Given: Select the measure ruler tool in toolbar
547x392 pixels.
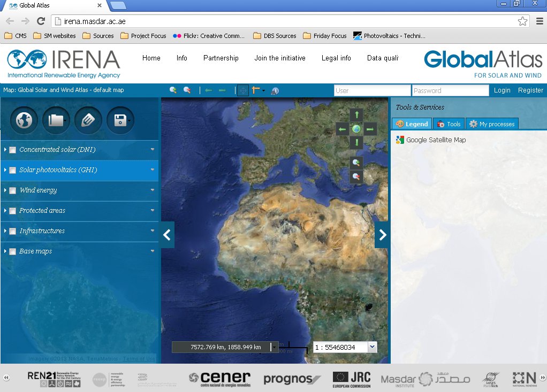Looking at the screenshot, I should click(255, 90).
